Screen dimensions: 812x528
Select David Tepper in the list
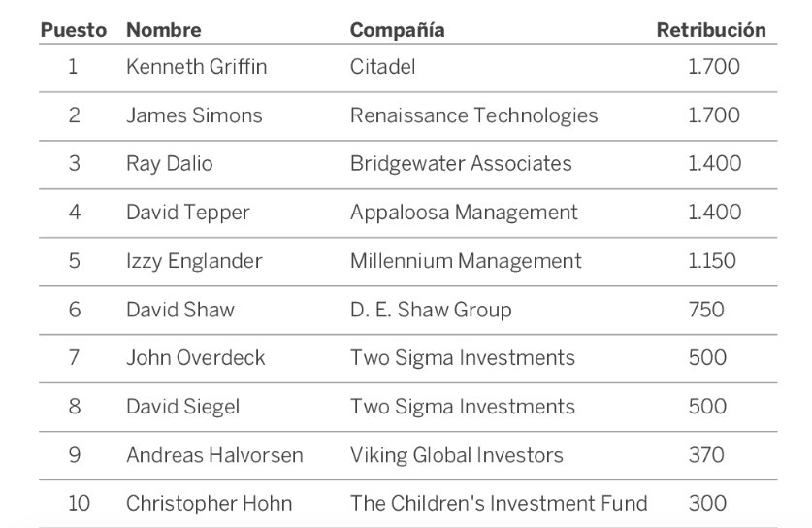pos(187,212)
